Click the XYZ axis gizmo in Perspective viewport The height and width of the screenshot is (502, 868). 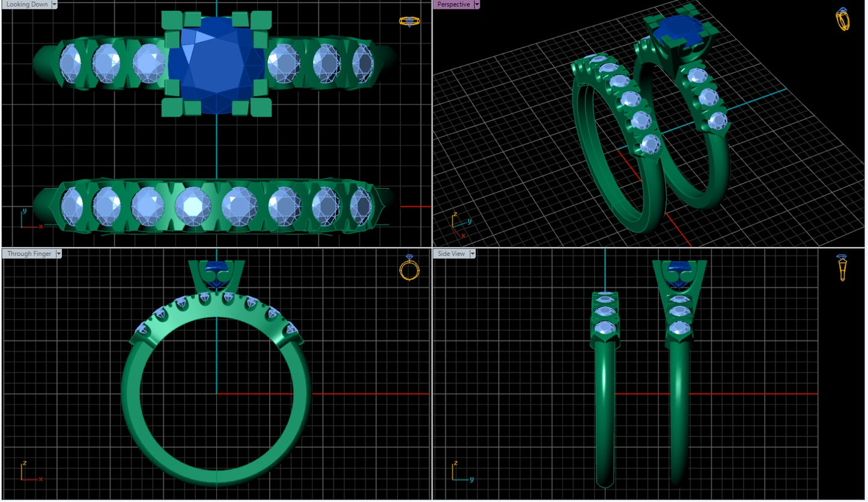(460, 222)
